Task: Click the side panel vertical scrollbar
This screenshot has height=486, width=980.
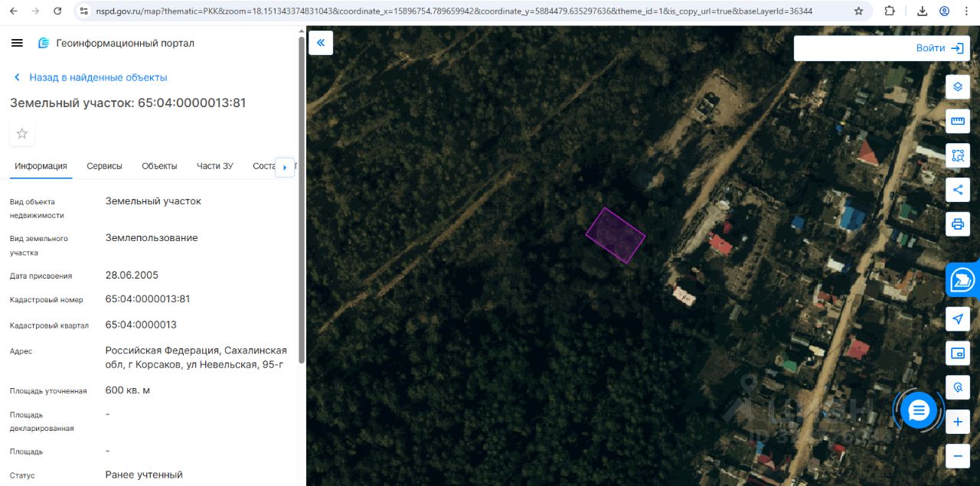Action: (302, 199)
